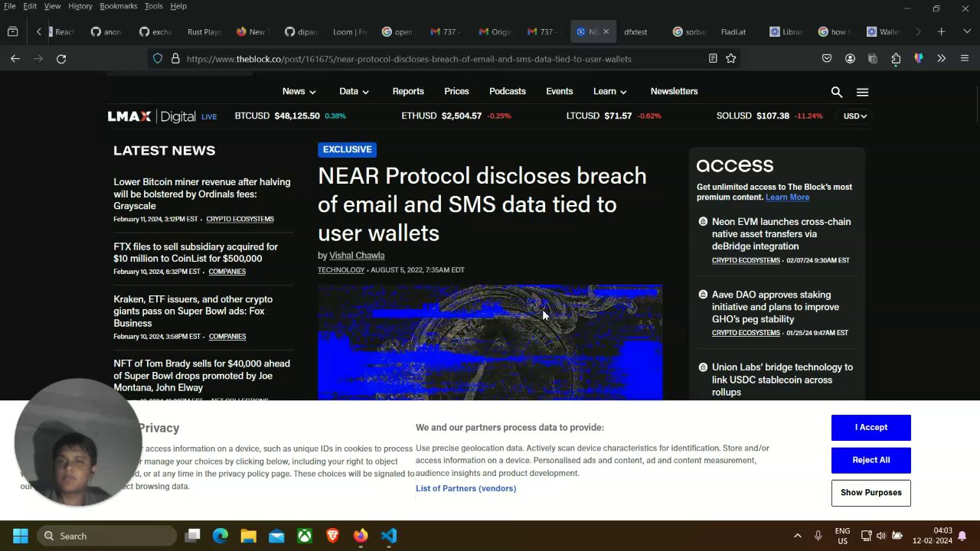Open the tracking protection shield icon
Viewport: 980px width, 551px height.
pos(158,58)
